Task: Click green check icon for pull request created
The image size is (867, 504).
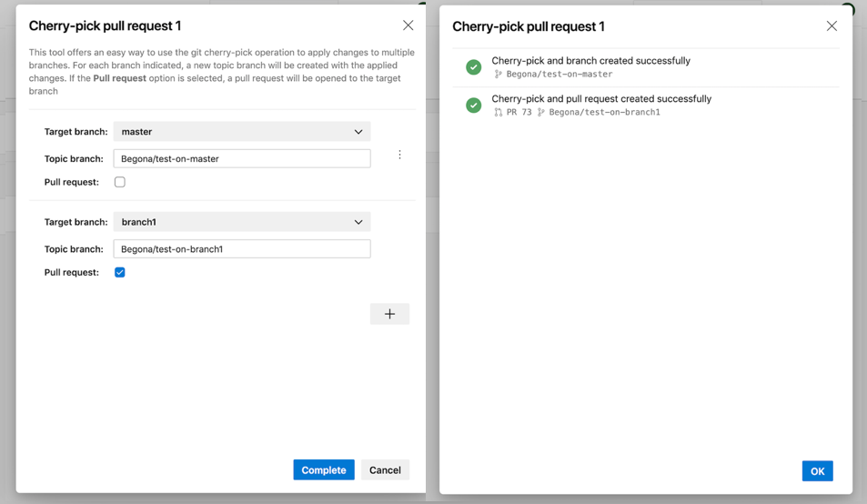Action: [473, 105]
